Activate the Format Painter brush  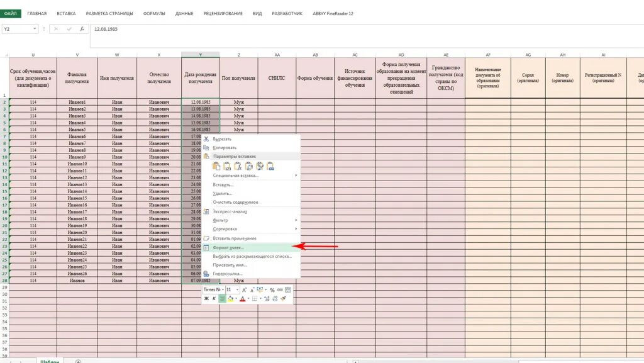click(283, 299)
